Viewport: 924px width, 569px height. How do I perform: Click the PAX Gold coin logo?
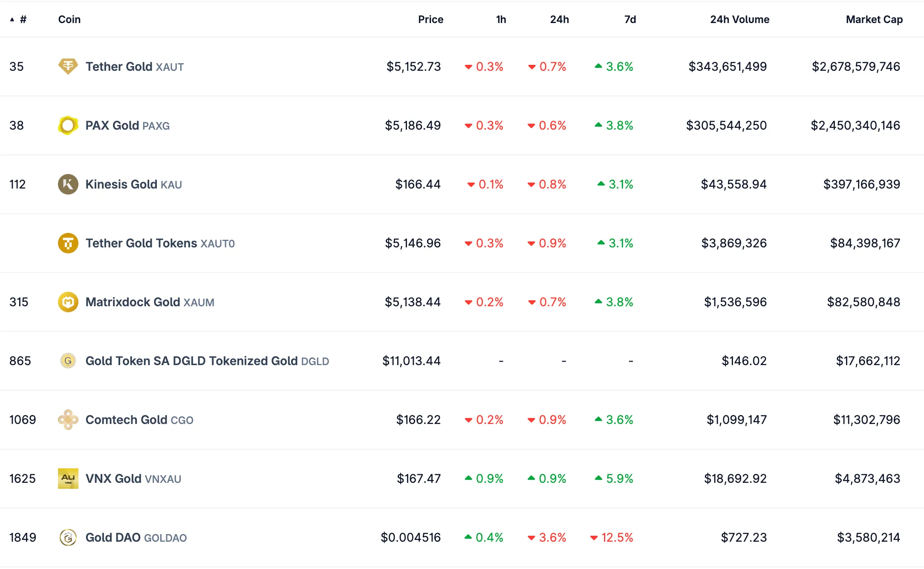point(68,125)
